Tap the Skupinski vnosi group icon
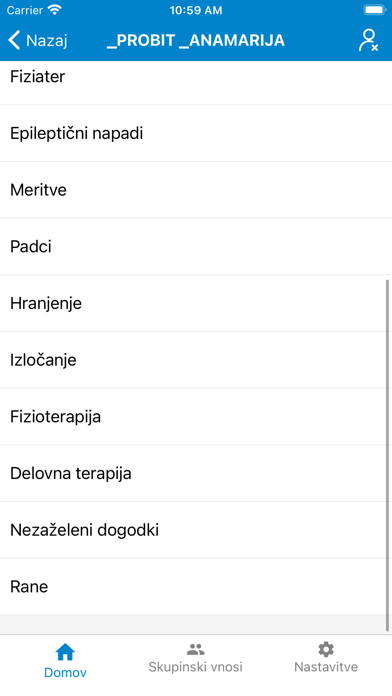Viewport: 392px width, 696px height. pos(195,650)
